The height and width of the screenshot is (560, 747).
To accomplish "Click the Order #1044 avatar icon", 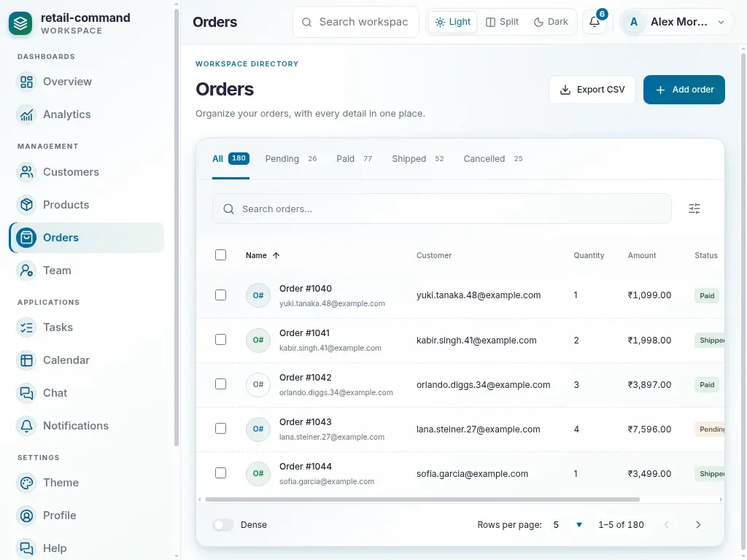I will [x=258, y=473].
